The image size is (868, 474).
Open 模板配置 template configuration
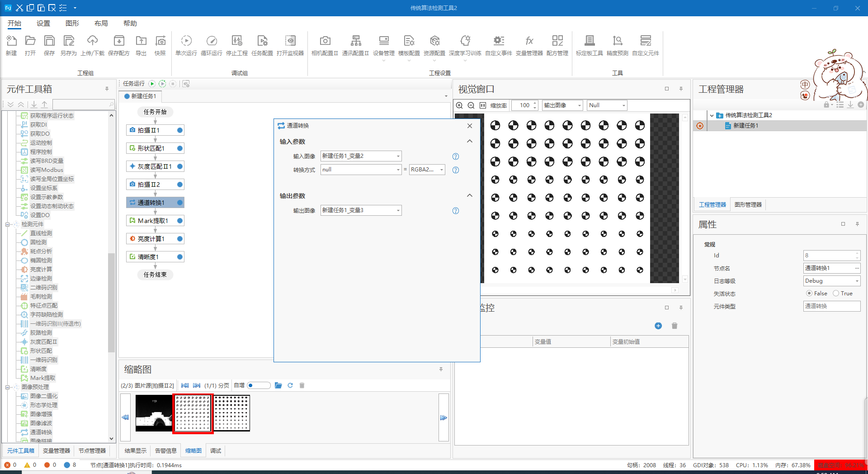[409, 45]
